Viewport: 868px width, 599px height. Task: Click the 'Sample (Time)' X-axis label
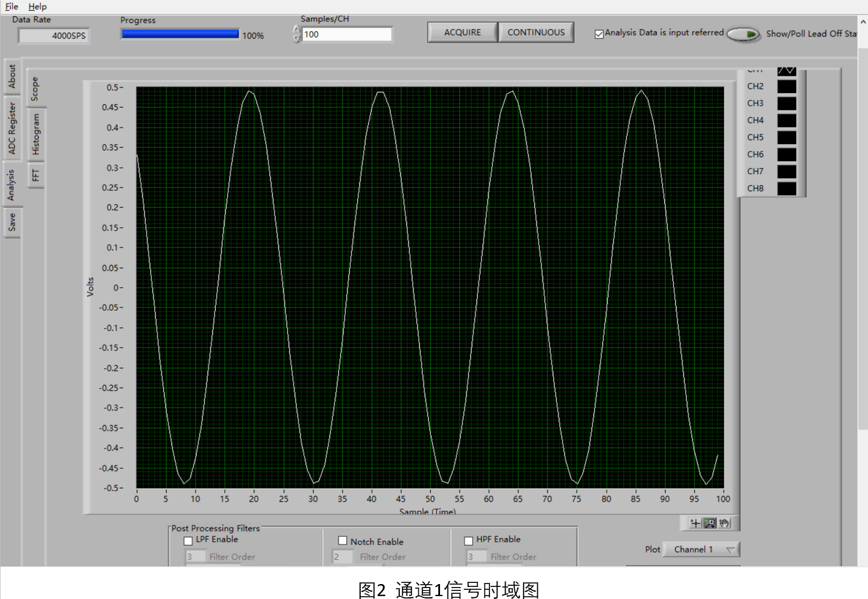(427, 511)
